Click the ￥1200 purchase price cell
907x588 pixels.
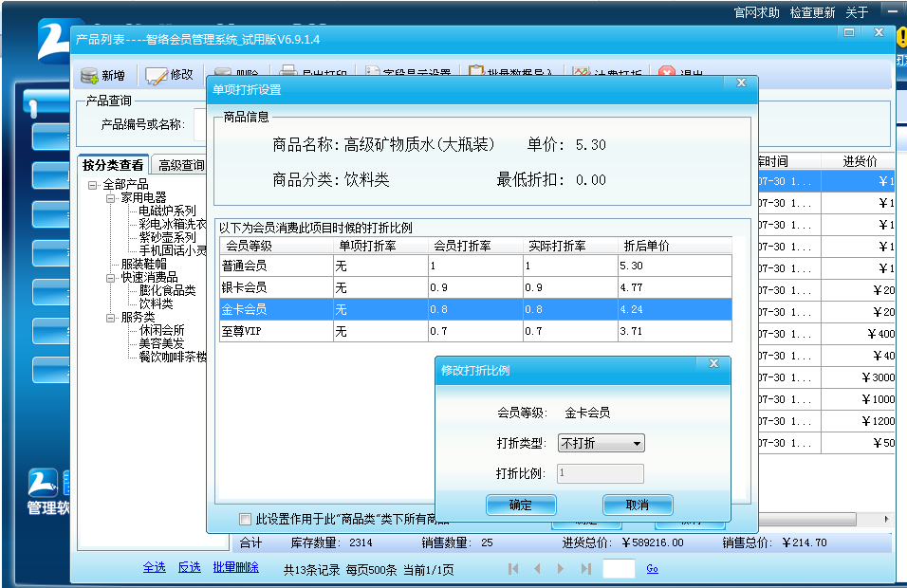coord(859,421)
